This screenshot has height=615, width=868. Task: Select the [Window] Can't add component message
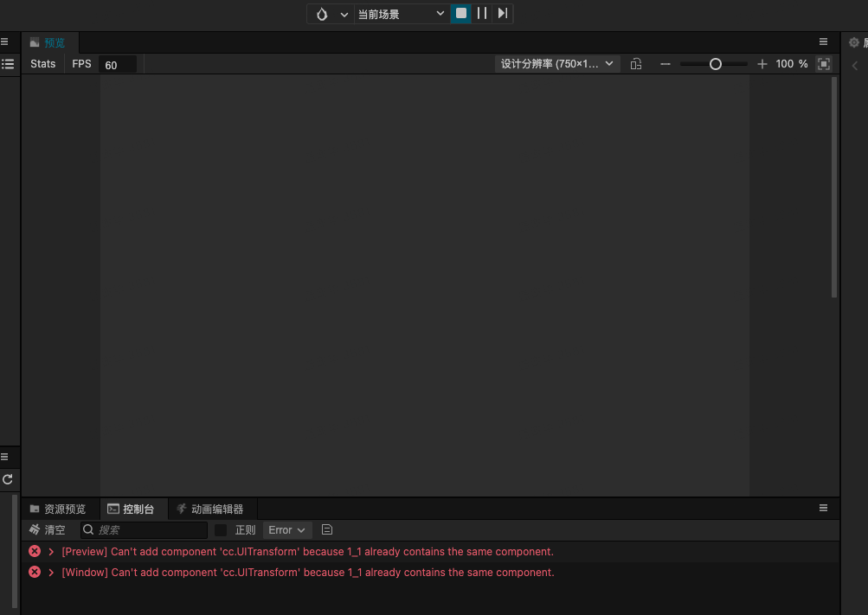(x=308, y=573)
